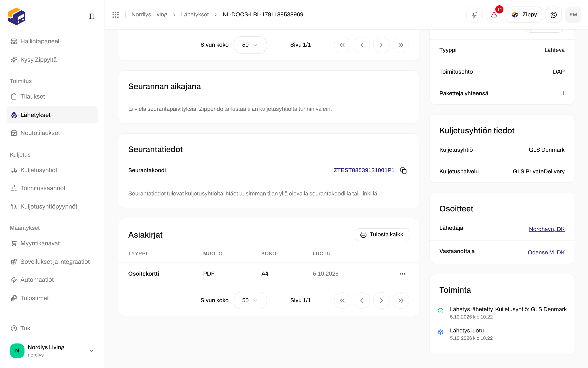This screenshot has height=368, width=588.
Task: Open the apps grid menu
Action: pyautogui.click(x=115, y=15)
